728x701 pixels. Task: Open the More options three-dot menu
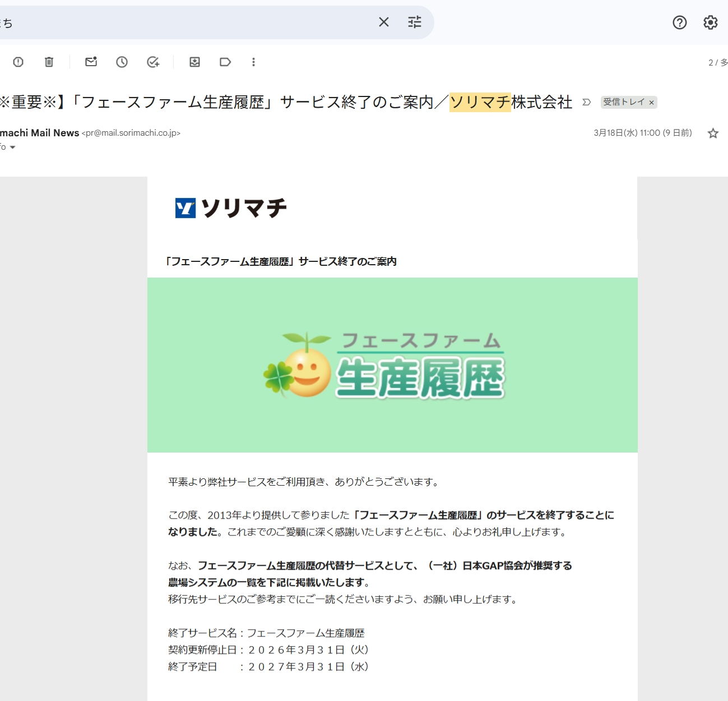253,62
